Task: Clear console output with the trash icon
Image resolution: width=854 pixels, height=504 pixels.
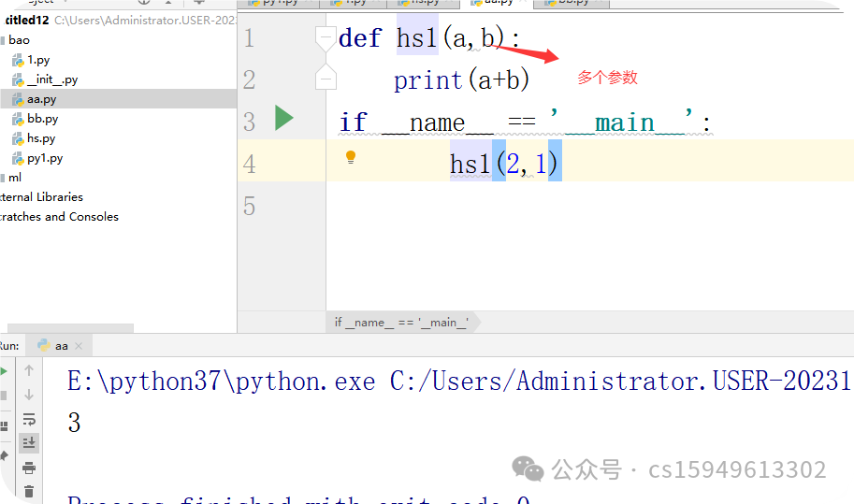Action: pyautogui.click(x=29, y=492)
